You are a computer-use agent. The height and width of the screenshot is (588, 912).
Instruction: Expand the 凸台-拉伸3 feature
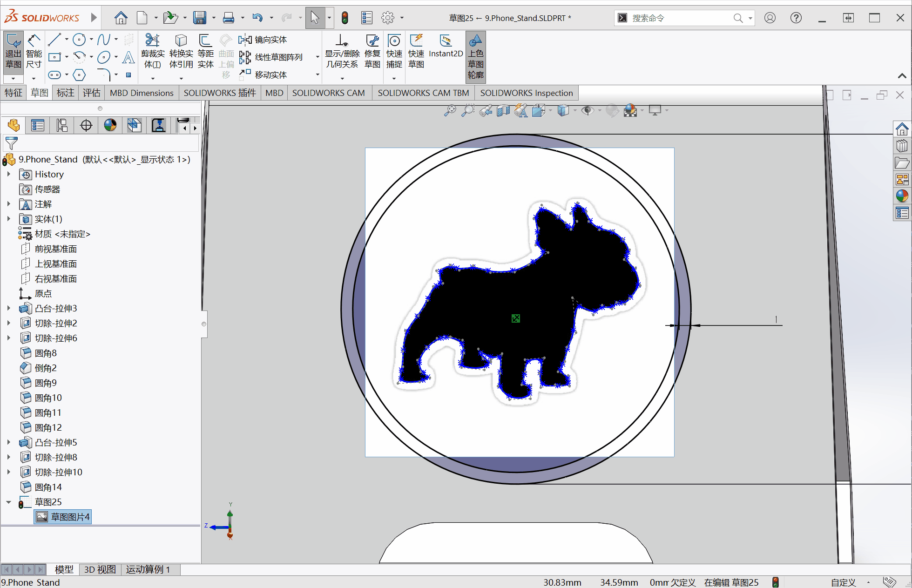pos(8,308)
